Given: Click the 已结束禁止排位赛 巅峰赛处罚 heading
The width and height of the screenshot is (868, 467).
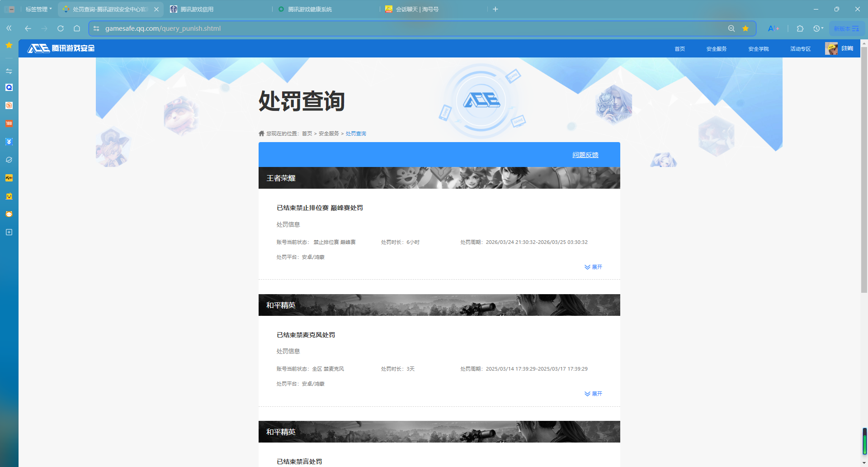Looking at the screenshot, I should click(320, 208).
